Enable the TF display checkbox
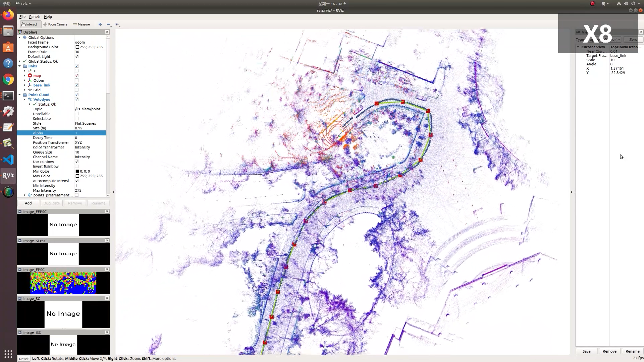Image resolution: width=644 pixels, height=362 pixels. [x=76, y=71]
